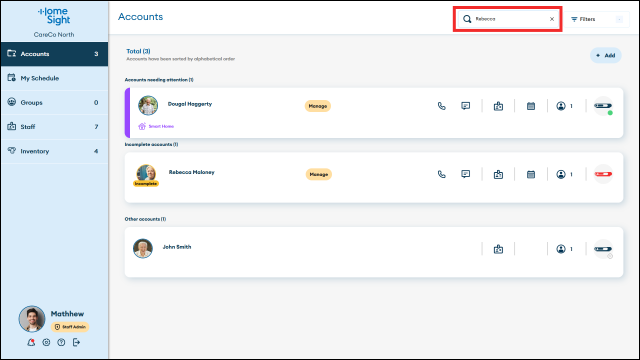Message Dougal Haggerty via chat icon
The height and width of the screenshot is (360, 640).
(x=466, y=106)
